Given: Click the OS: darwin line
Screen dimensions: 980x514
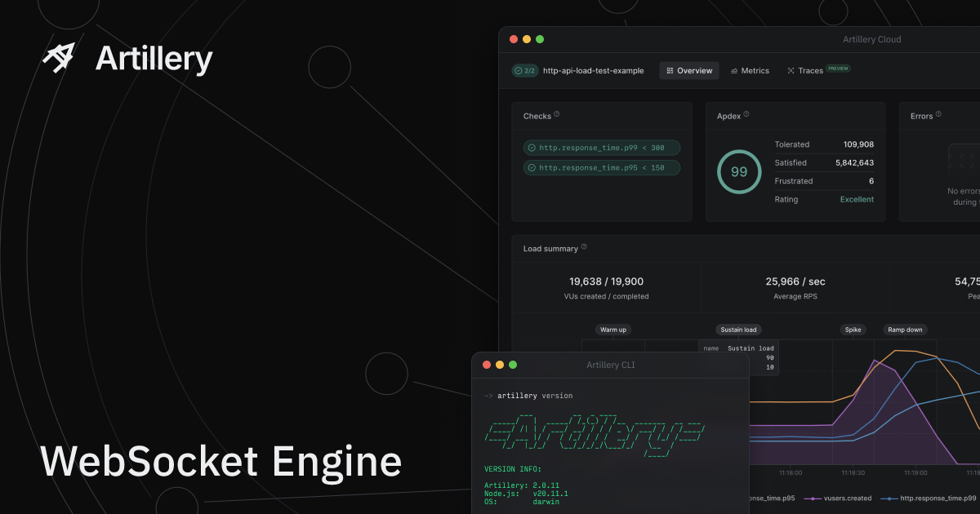Looking at the screenshot, I should [x=522, y=502].
